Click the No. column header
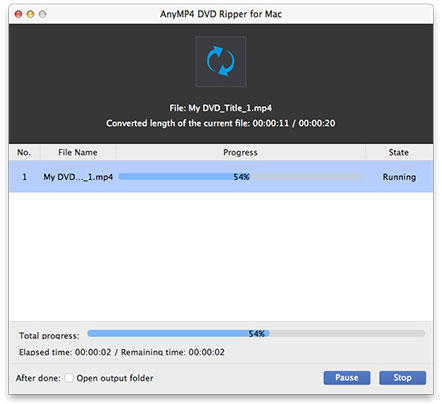The image size is (442, 404). tap(24, 152)
